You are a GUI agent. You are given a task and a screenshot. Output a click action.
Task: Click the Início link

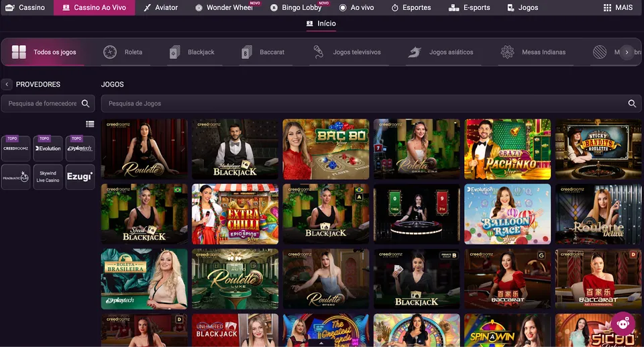coord(321,23)
